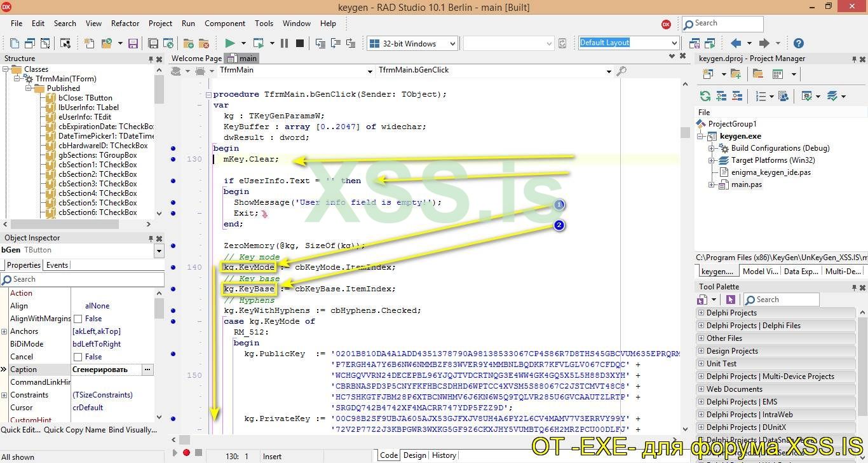Click the IDE Insight Search box
The height and width of the screenshot is (463, 868).
click(x=722, y=24)
